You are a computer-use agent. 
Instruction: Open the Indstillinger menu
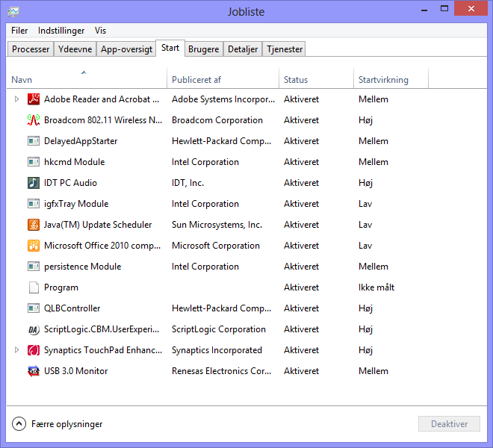click(61, 31)
